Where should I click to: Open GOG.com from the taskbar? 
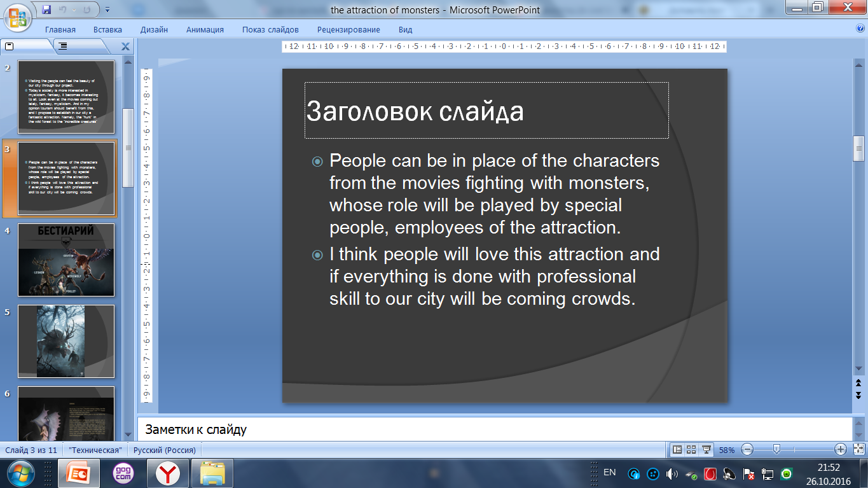(123, 473)
